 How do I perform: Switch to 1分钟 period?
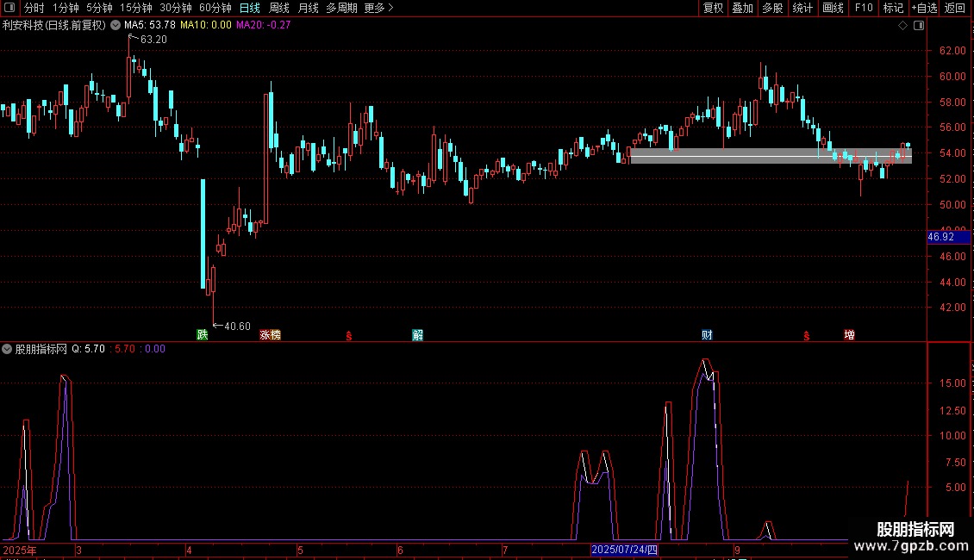coord(66,8)
